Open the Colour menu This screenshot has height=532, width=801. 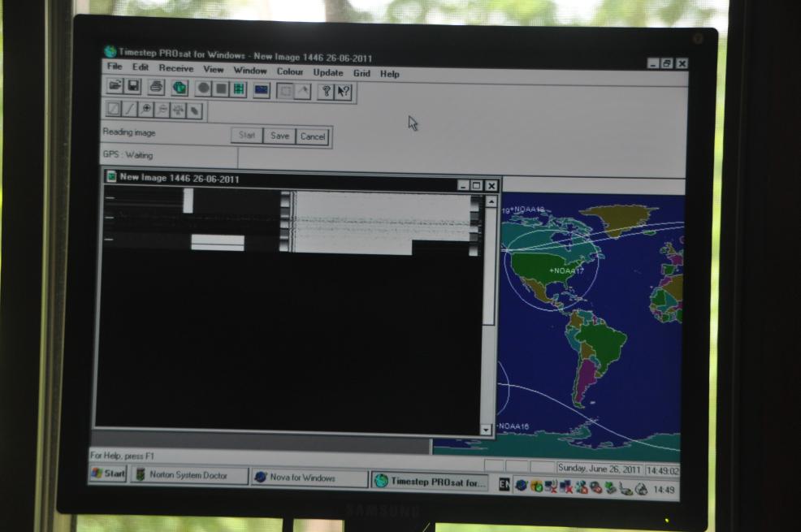(x=290, y=71)
